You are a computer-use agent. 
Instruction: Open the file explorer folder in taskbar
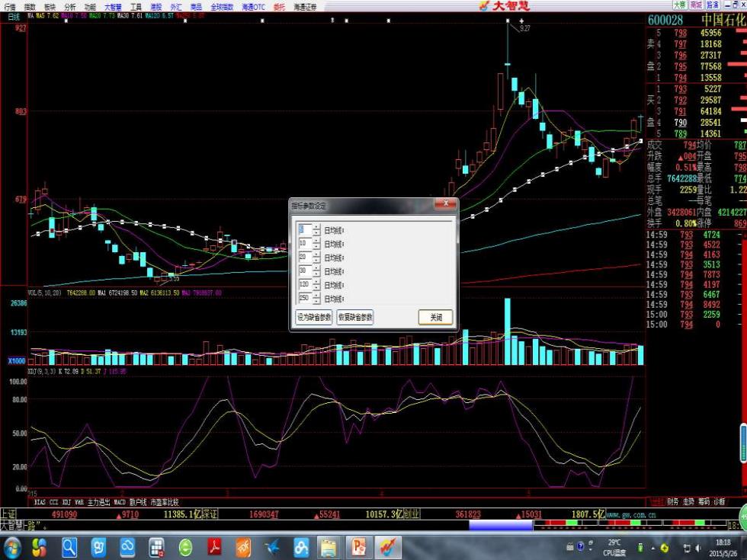(x=329, y=548)
